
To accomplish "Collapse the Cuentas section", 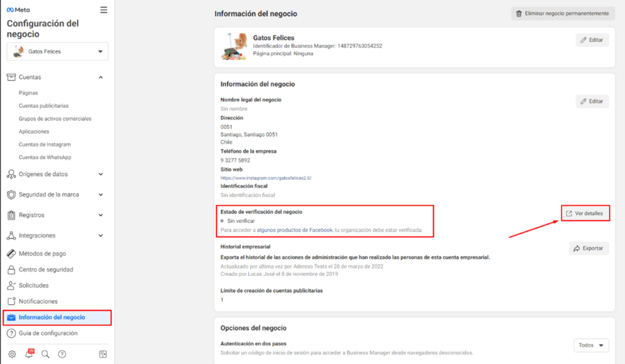I will (x=101, y=77).
